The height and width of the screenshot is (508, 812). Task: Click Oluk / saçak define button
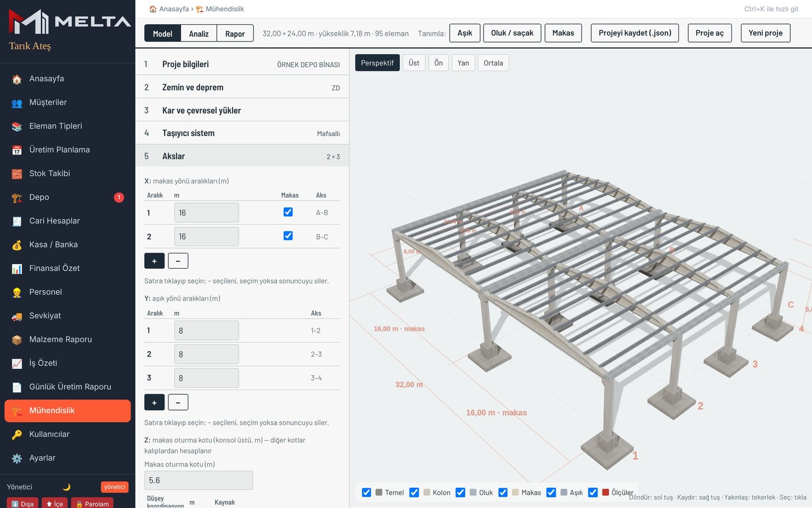[x=512, y=33]
